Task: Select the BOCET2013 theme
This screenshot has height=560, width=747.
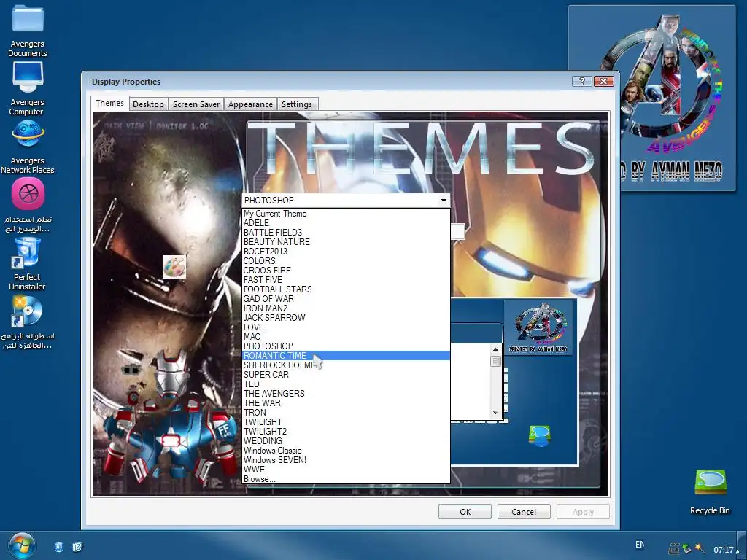Action: [346, 252]
